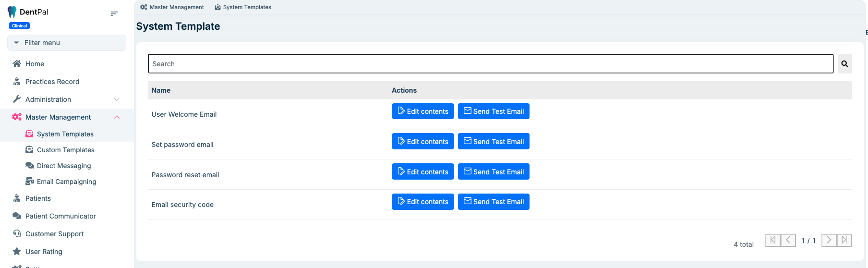Screen dimensions: 868x268
Task: Go to the last page arrow
Action: (844, 240)
